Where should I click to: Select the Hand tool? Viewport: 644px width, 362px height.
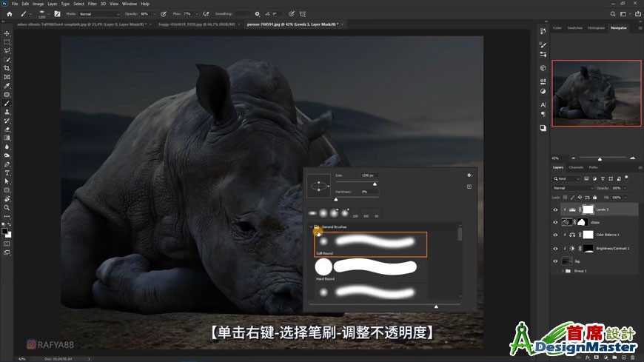pyautogui.click(x=7, y=199)
